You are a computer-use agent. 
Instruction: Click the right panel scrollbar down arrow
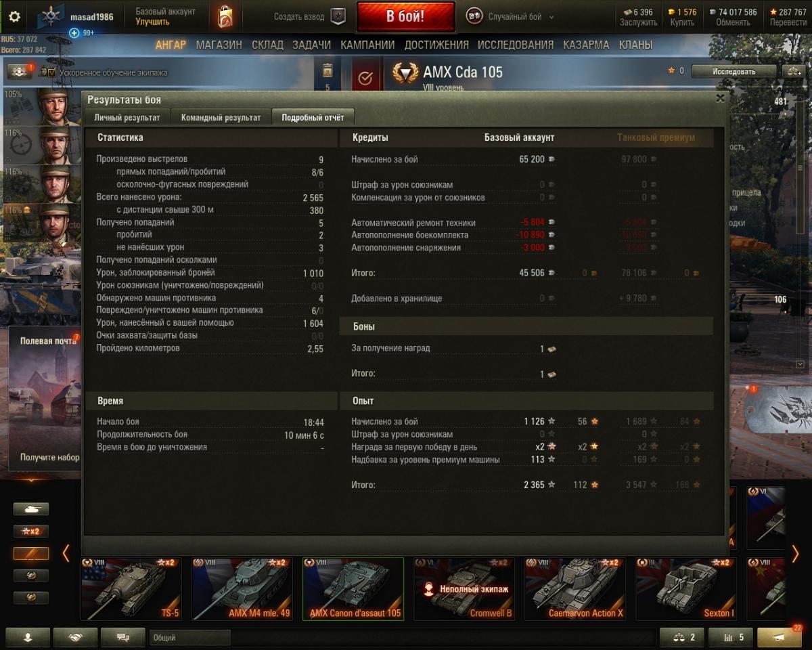point(800,364)
